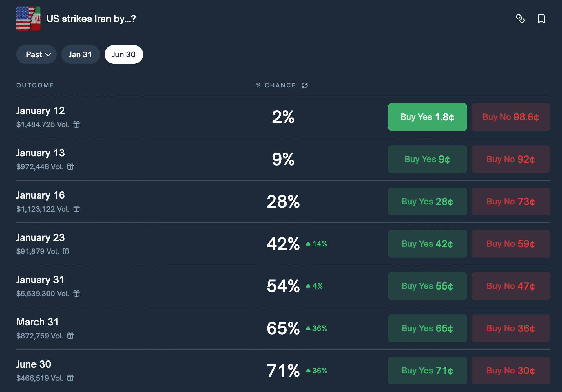Click the refresh icon beside % Chance

(305, 85)
